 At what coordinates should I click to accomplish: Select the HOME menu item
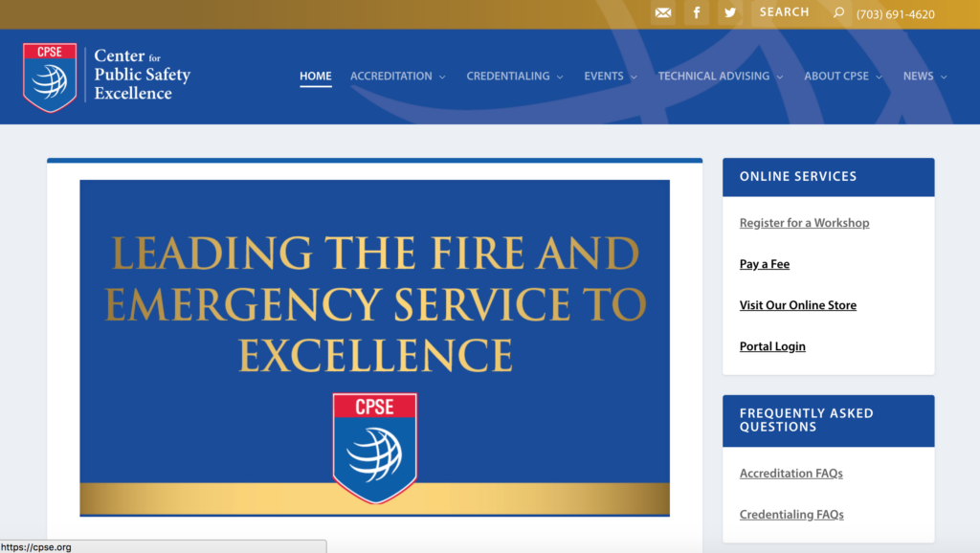point(316,76)
